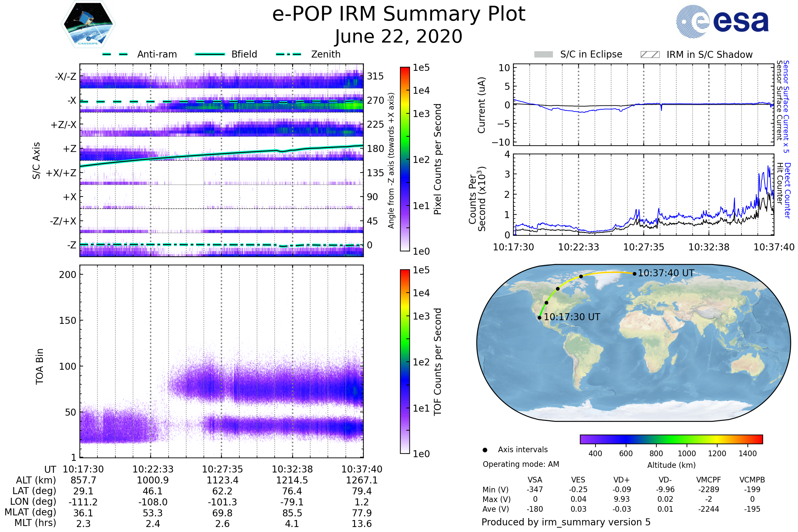
Task: Click the e-POP IRM Summary Plot title
Action: [399, 14]
